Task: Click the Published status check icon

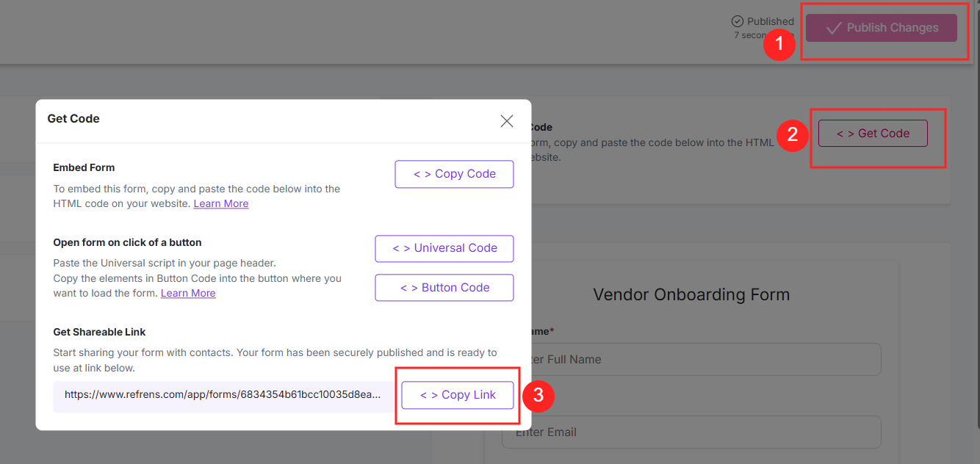Action: pos(738,21)
